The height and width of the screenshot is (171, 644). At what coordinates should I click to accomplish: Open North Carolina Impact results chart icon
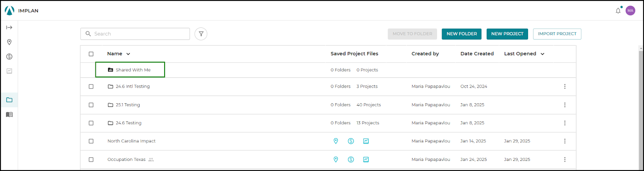click(x=366, y=141)
